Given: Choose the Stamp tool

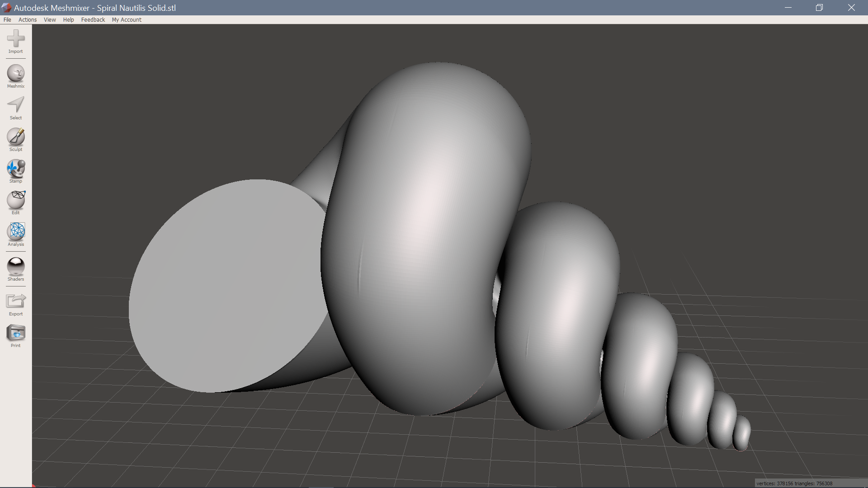Looking at the screenshot, I should point(16,168).
